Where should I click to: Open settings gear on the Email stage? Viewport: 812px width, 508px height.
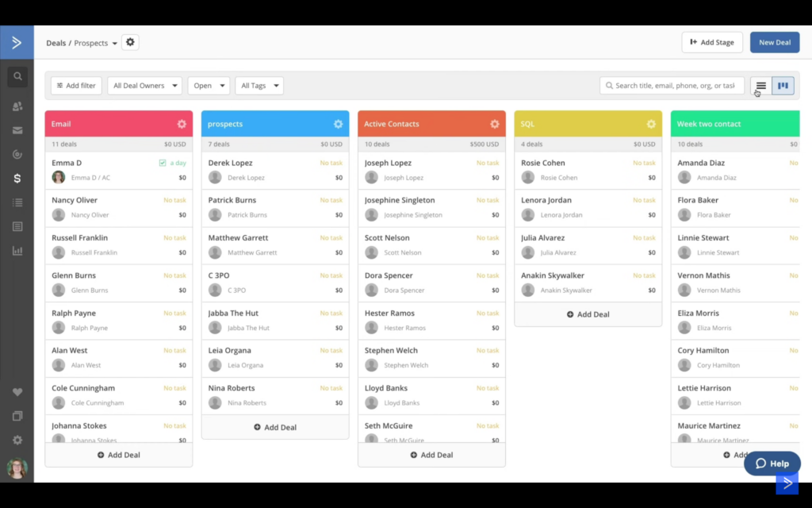coord(181,124)
